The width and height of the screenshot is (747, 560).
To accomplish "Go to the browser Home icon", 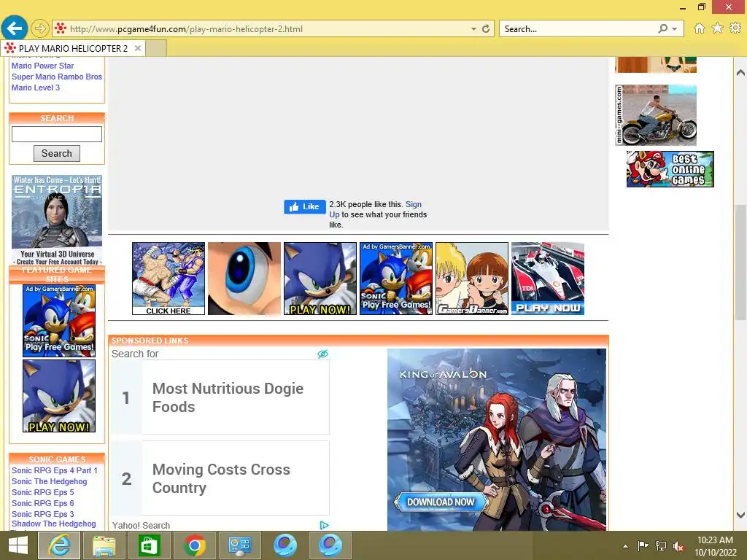I will (x=699, y=28).
